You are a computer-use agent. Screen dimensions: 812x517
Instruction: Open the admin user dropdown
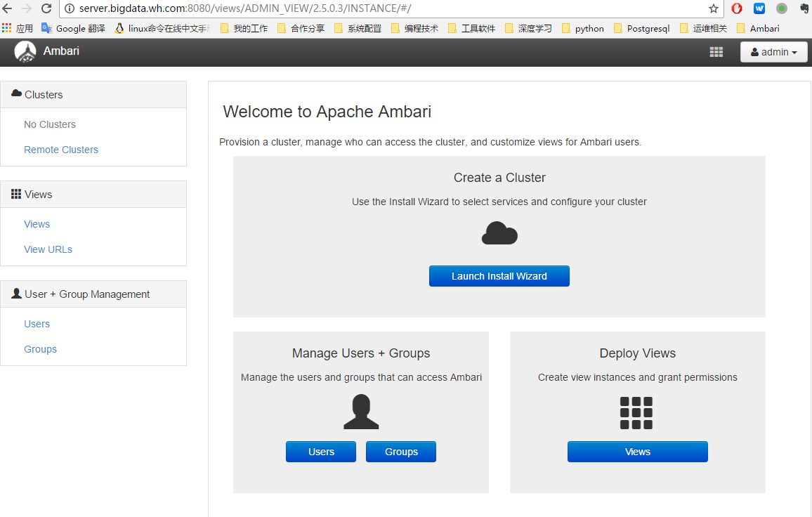[x=773, y=52]
